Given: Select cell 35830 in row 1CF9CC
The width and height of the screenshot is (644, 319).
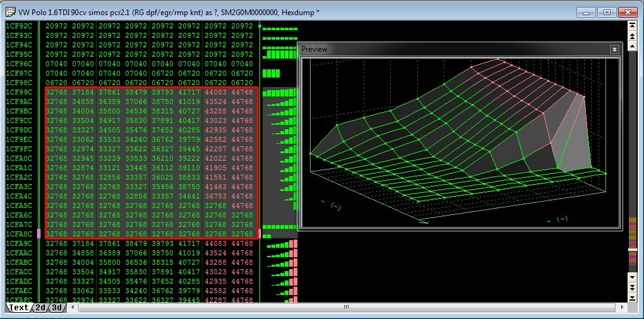Looking at the screenshot, I should click(136, 120).
